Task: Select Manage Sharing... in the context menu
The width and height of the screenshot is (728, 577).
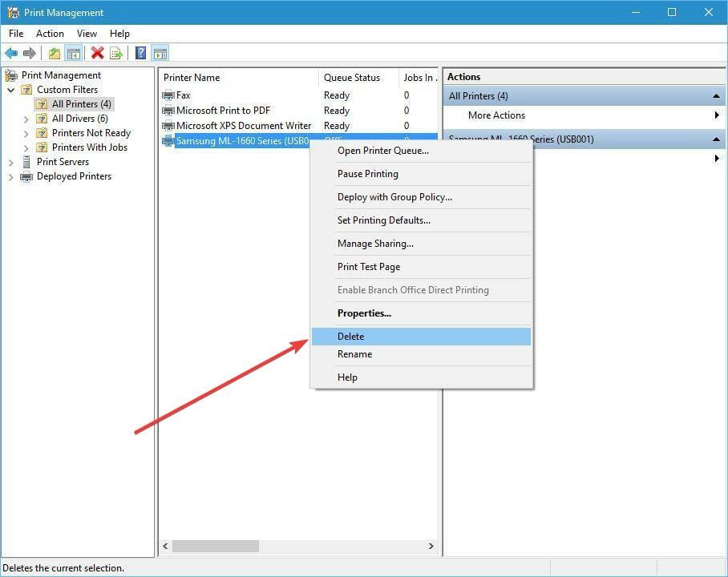Action: (x=421, y=244)
